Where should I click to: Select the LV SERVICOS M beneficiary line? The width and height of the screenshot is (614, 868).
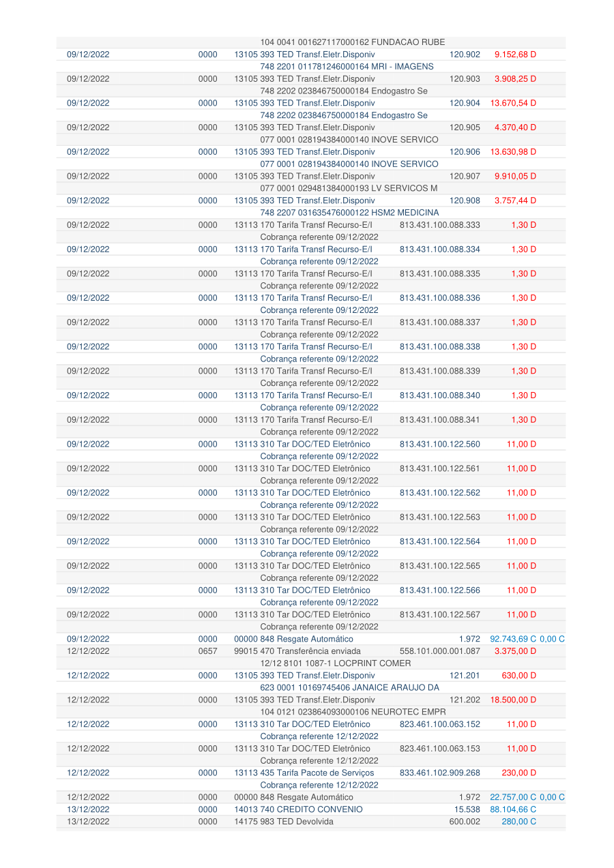coord(349,188)
